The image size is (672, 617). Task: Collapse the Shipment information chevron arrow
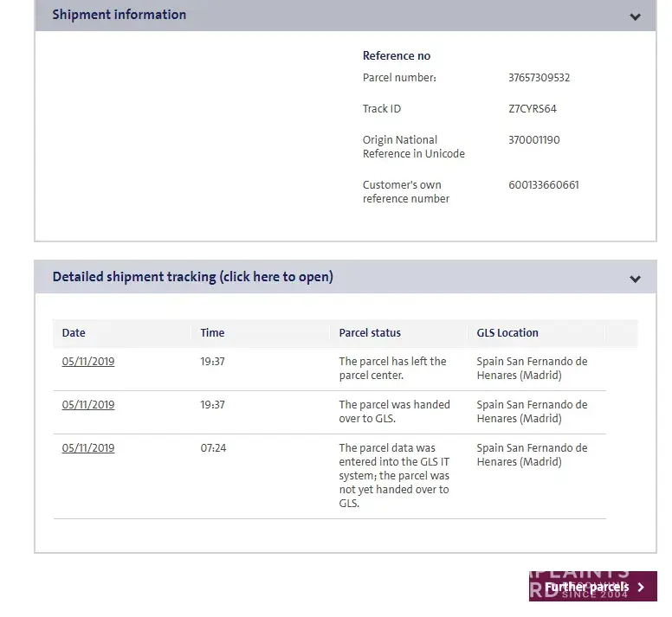click(x=635, y=16)
